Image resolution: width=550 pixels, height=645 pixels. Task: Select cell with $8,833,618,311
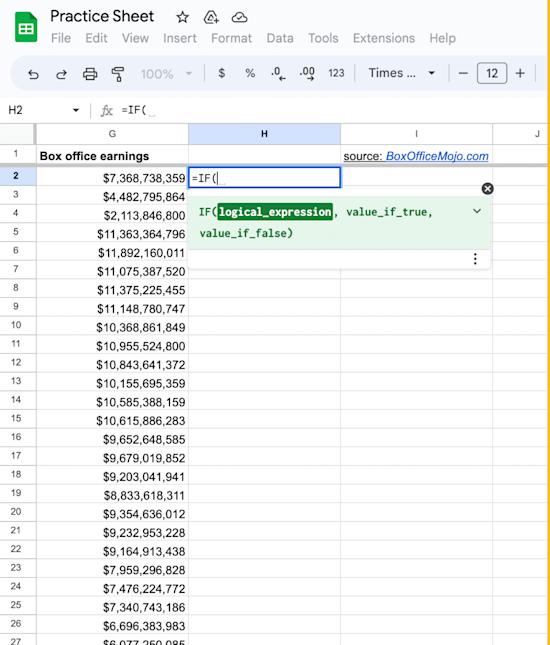tap(112, 495)
